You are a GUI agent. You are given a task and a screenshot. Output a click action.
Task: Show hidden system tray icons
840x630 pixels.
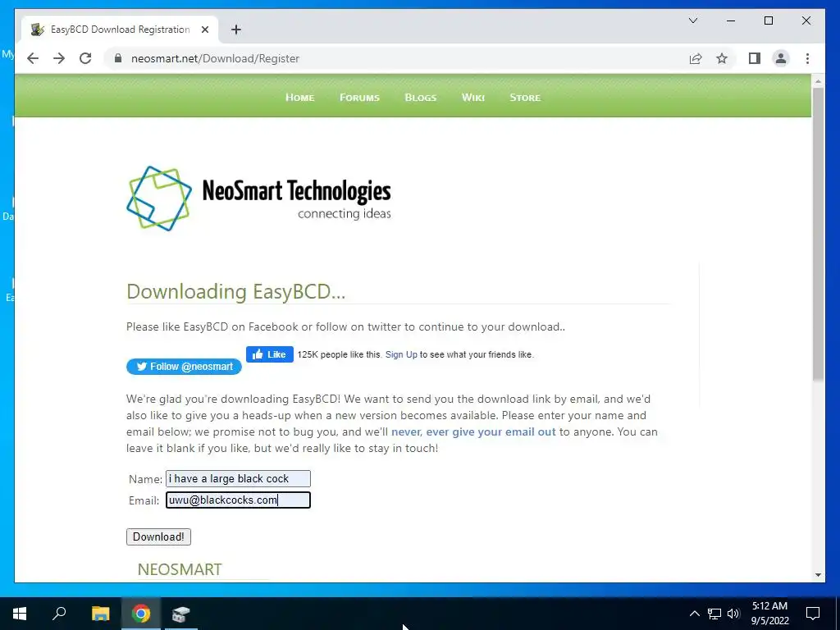click(694, 614)
